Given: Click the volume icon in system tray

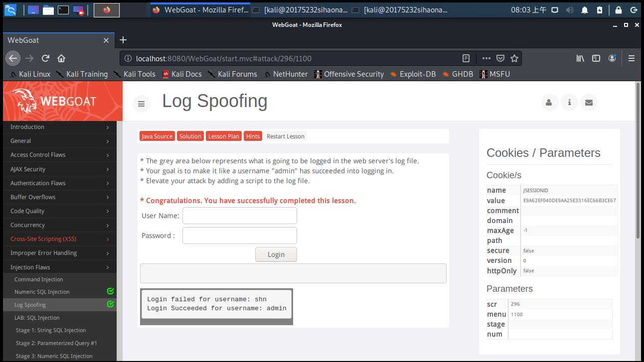Looking at the screenshot, I should (570, 10).
